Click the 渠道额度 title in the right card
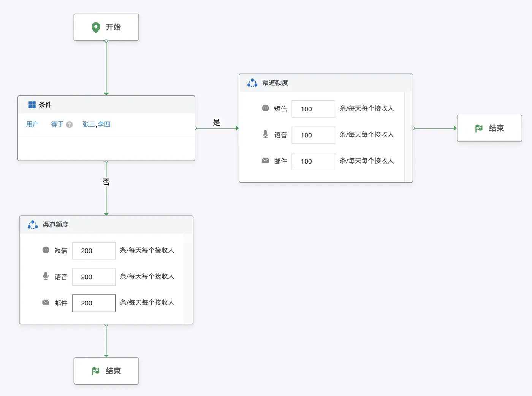 tap(275, 83)
